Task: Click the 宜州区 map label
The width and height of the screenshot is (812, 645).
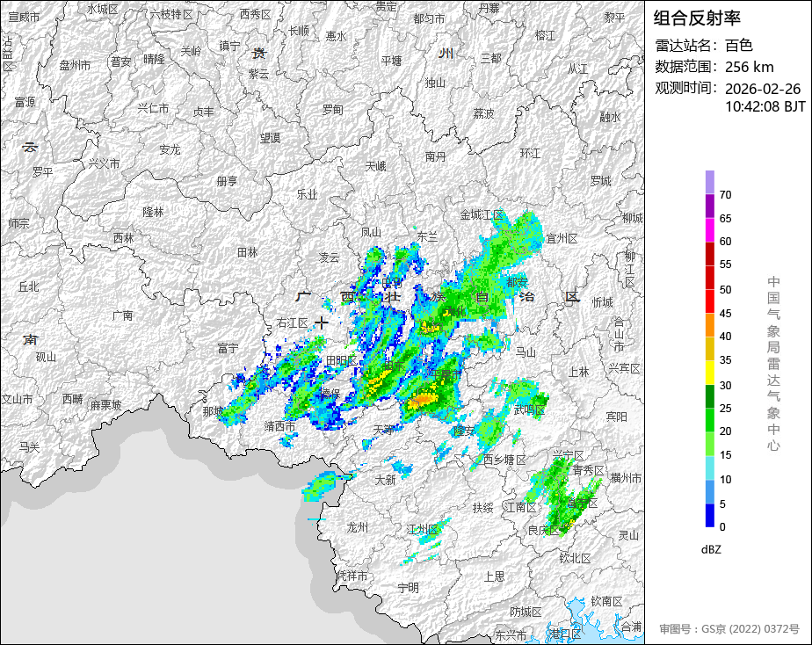Action: pos(562,239)
